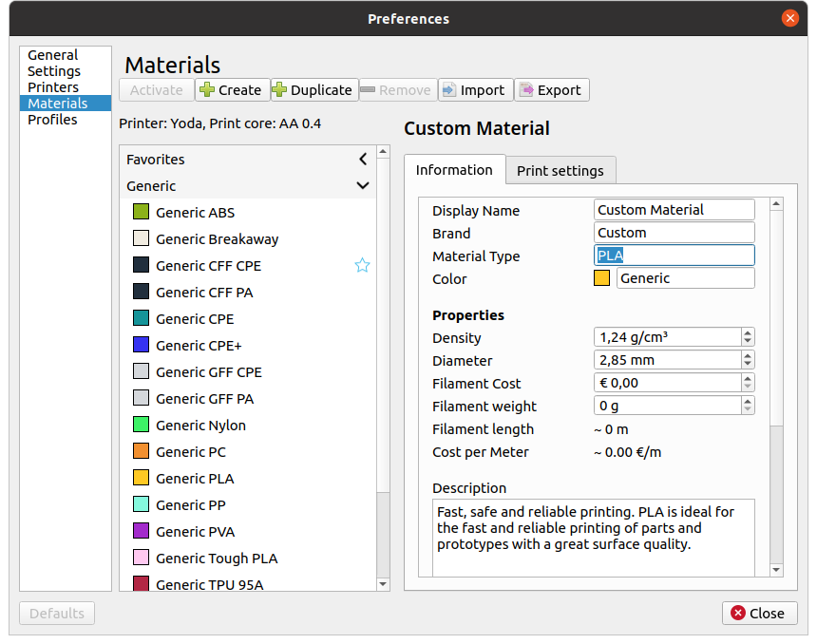
Task: Open the Printers preferences page
Action: 53,87
